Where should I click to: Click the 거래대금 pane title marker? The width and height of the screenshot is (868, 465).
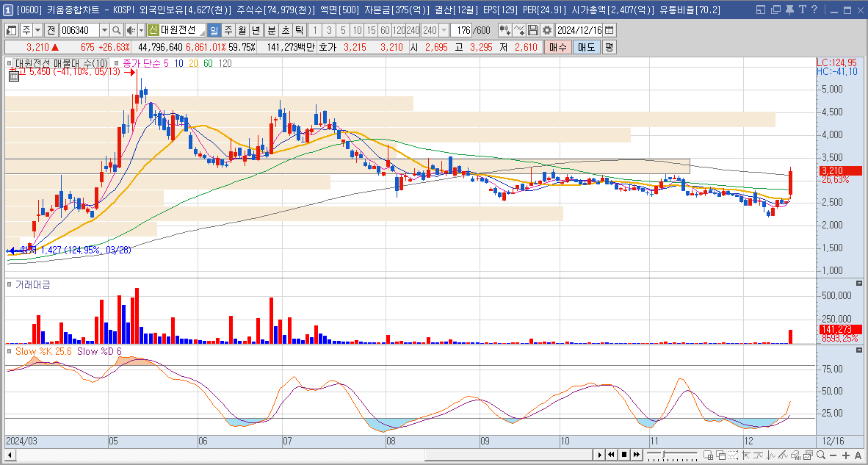click(x=10, y=284)
